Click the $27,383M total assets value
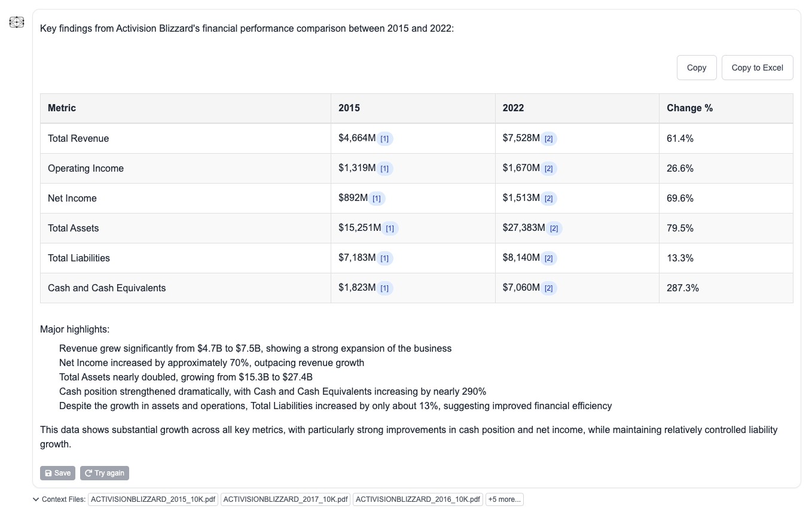The width and height of the screenshot is (812, 512). pos(524,228)
